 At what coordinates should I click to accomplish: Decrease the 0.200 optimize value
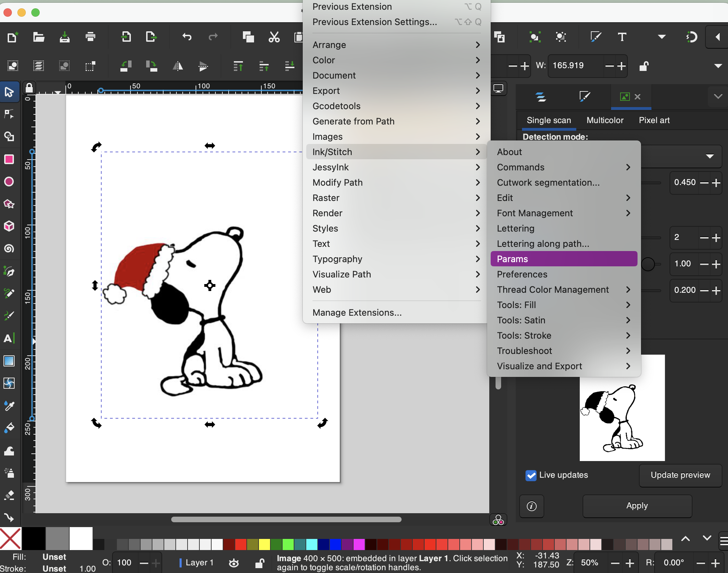[704, 291]
